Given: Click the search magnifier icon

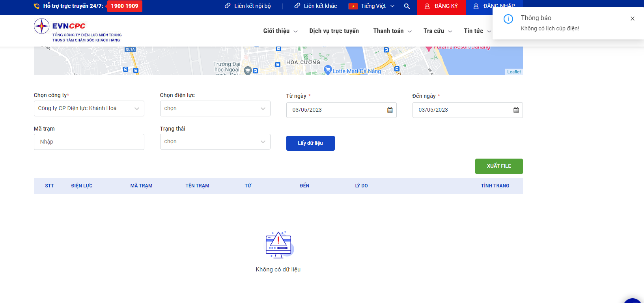Looking at the screenshot, I should (x=407, y=6).
